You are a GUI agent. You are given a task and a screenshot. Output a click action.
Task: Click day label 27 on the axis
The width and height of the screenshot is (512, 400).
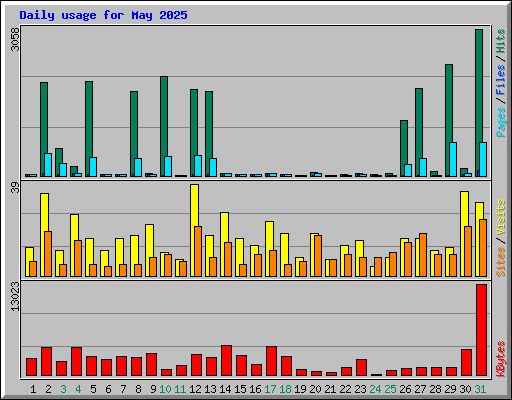420,389
